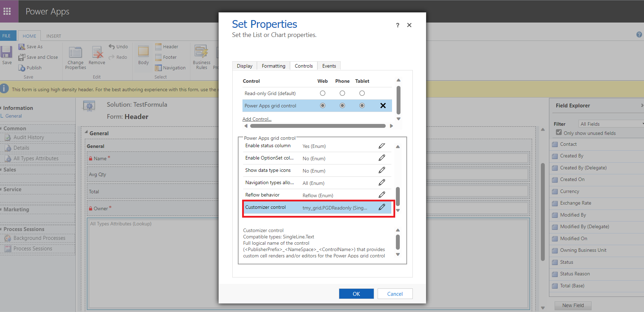Switch to the Events tab
Viewport: 644px width, 312px height.
coord(329,66)
